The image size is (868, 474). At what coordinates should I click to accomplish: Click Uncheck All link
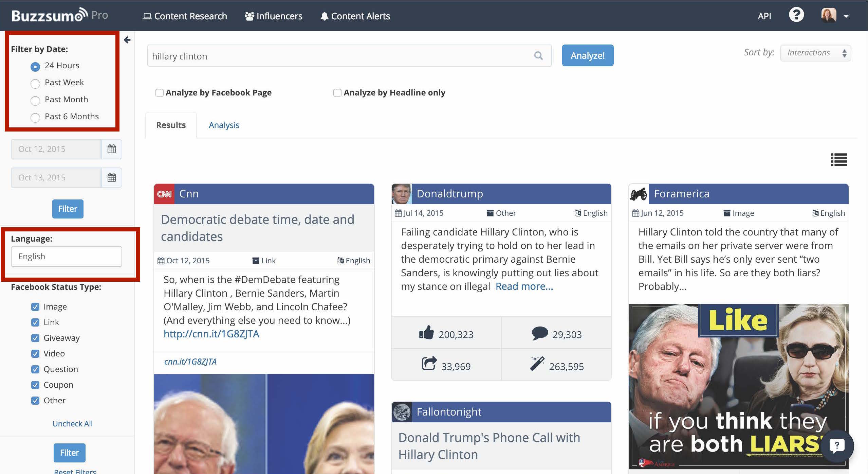tap(73, 424)
